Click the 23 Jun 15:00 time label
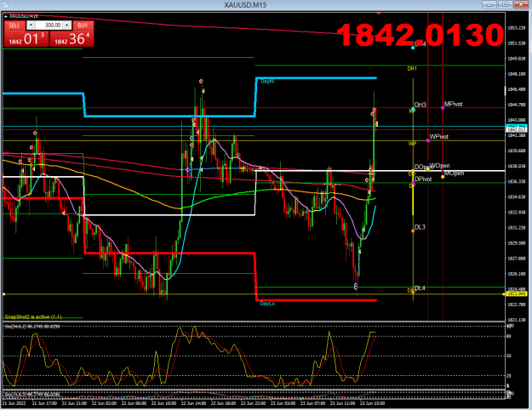Image resolution: width=532 pixels, height=410 pixels. 373,403
